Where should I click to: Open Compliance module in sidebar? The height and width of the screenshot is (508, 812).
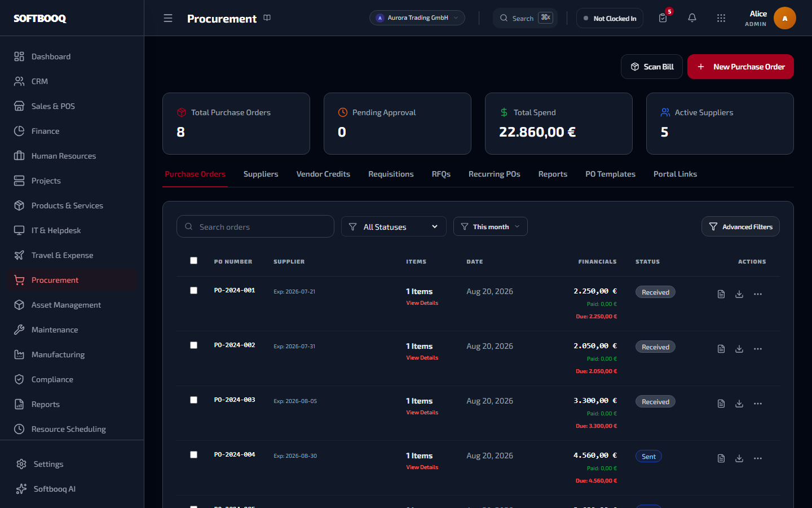tap(72, 379)
